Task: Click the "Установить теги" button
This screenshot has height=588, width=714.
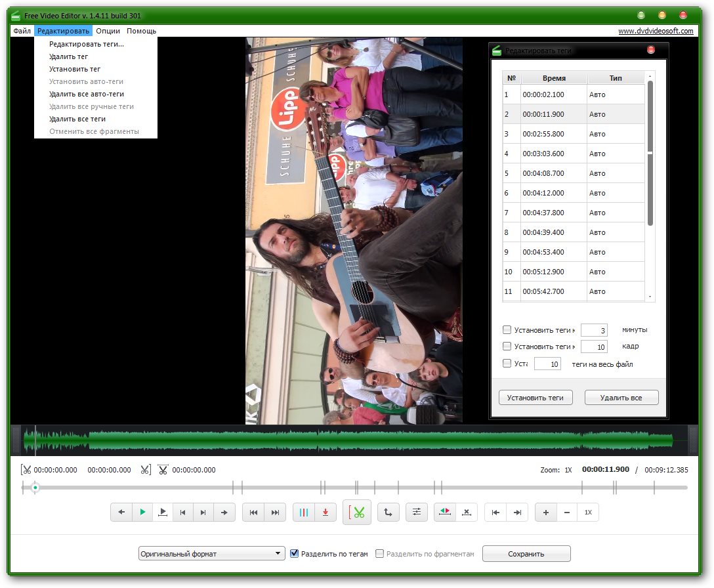Action: pyautogui.click(x=535, y=398)
